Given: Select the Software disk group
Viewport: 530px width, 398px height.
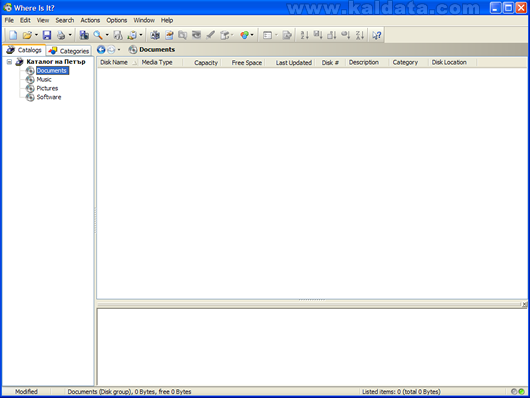Looking at the screenshot, I should click(49, 97).
